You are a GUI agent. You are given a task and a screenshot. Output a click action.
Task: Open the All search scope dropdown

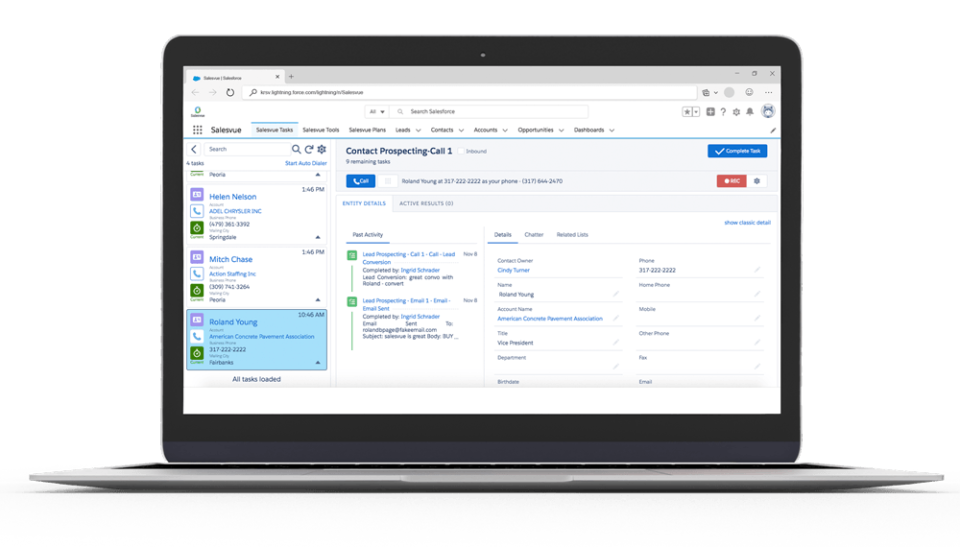377,111
